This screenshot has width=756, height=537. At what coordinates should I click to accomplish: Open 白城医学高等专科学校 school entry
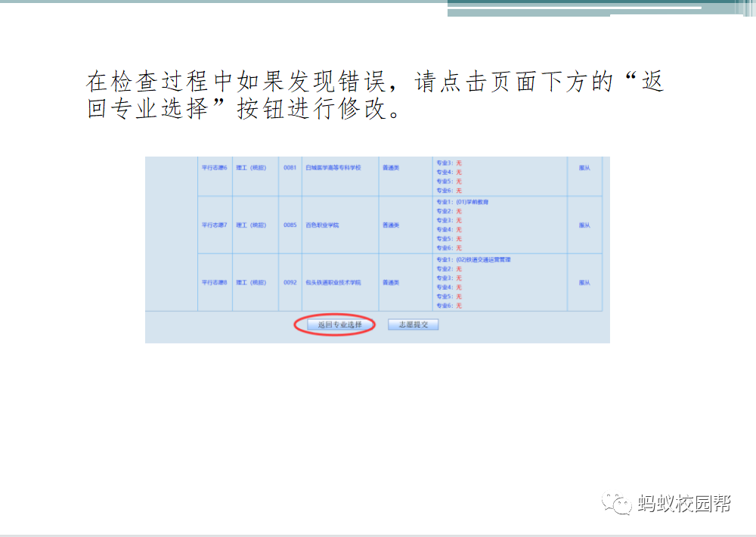click(x=333, y=167)
